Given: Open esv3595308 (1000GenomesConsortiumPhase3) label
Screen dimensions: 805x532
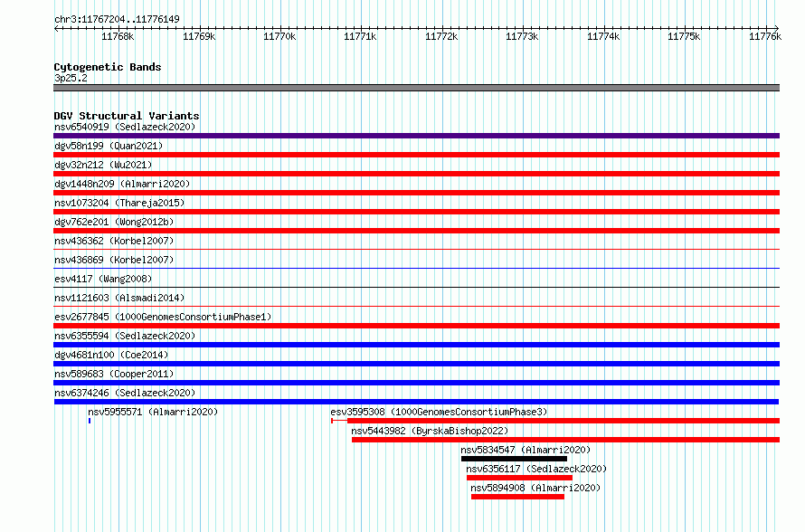Looking at the screenshot, I should [x=439, y=412].
